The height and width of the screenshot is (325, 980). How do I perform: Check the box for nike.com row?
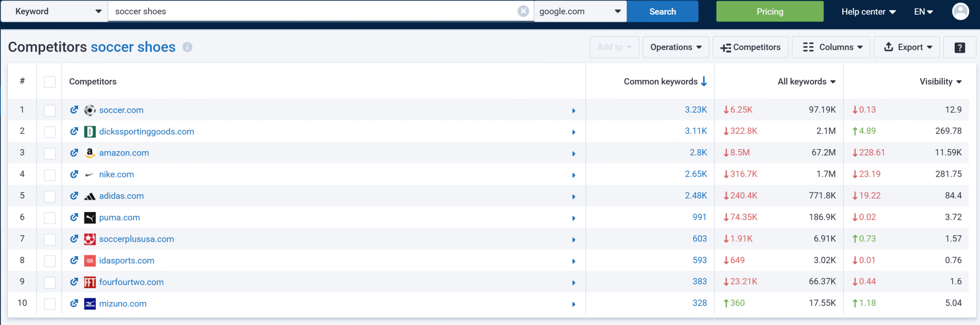50,175
